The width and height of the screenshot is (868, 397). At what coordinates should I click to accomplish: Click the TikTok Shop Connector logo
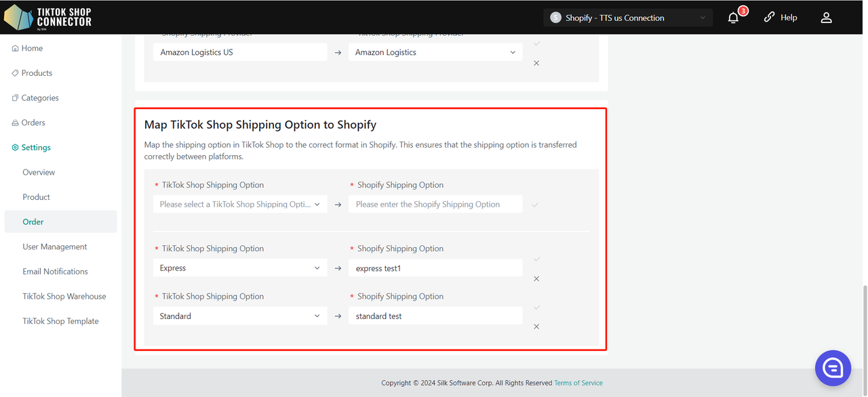coord(47,18)
